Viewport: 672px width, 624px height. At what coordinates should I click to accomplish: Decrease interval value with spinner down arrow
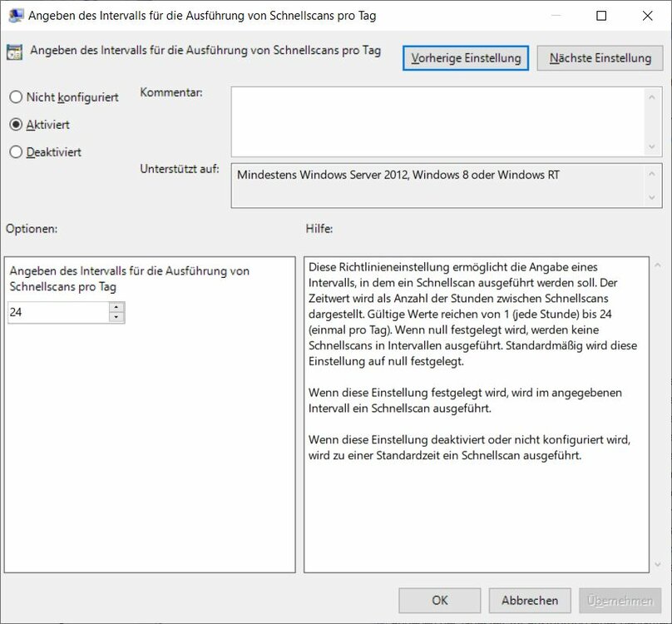pyautogui.click(x=116, y=318)
